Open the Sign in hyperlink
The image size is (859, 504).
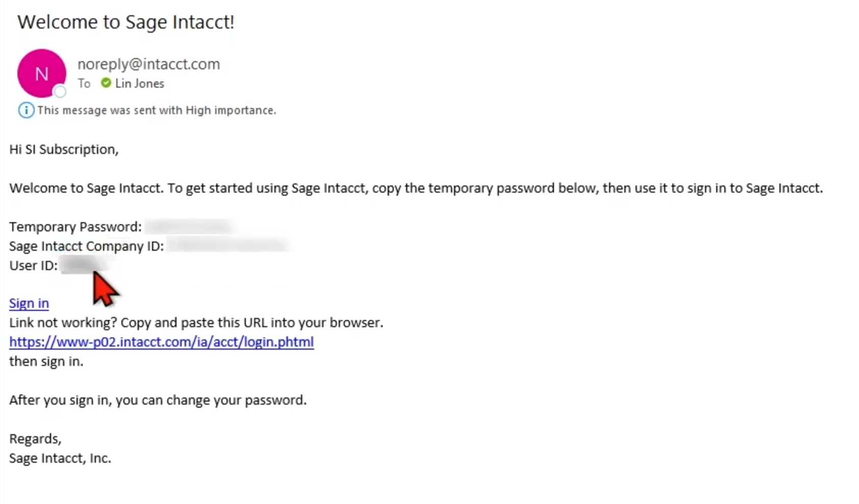tap(29, 303)
